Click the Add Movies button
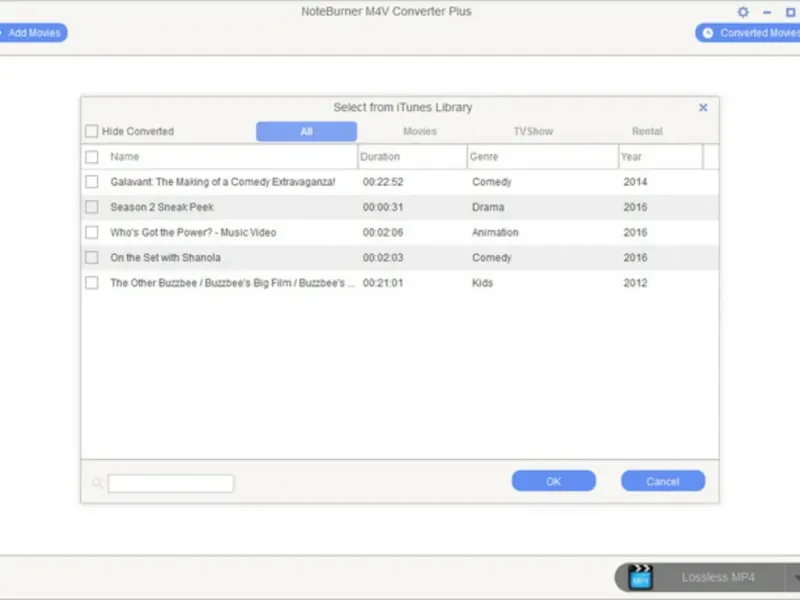 (33, 33)
